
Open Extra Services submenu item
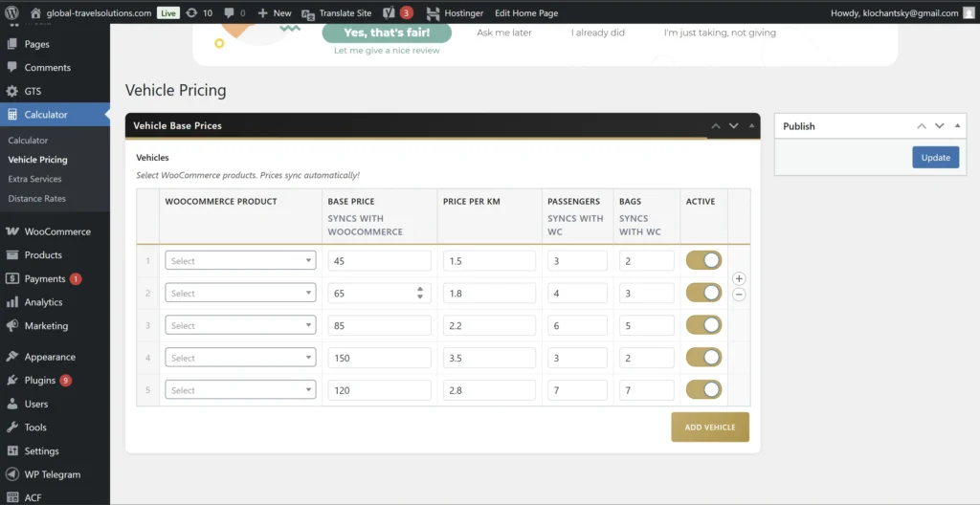pyautogui.click(x=34, y=179)
